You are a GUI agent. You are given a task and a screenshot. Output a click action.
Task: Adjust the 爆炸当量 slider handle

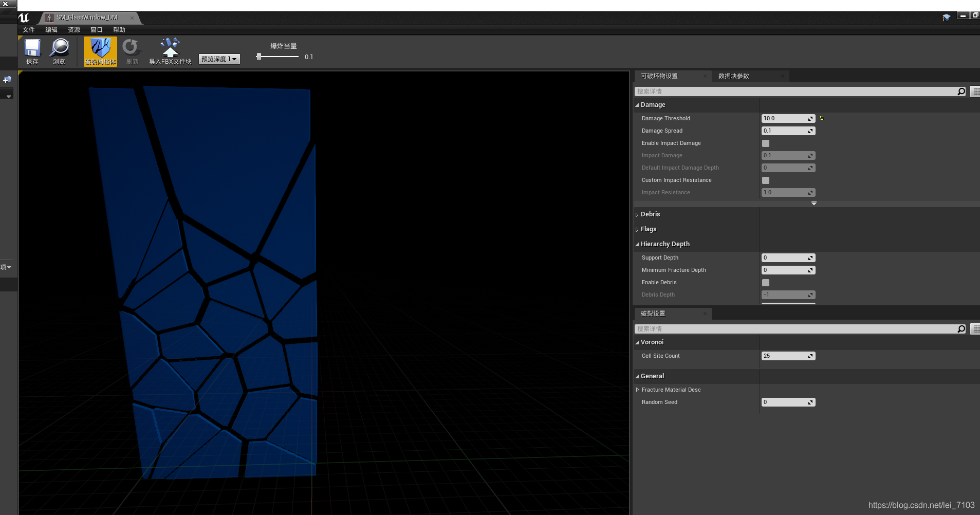coord(259,57)
